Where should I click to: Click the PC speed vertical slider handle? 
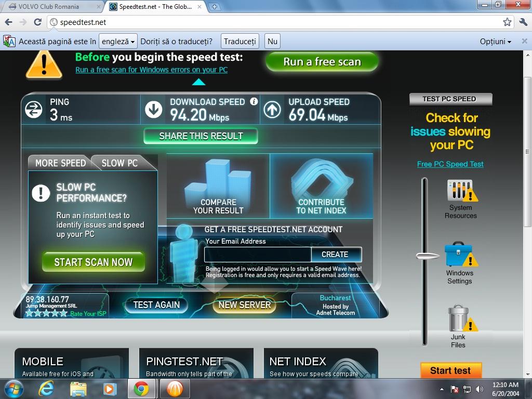(x=427, y=256)
